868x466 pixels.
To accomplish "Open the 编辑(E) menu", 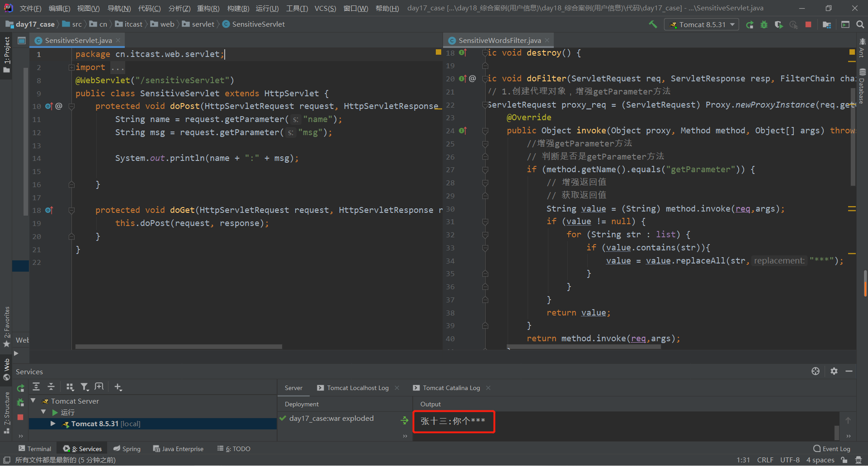I will coord(59,8).
